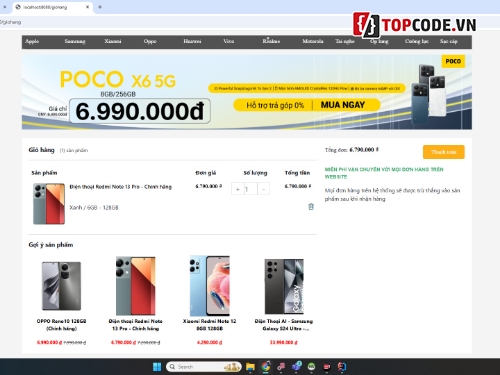Click the Microsoft Teams taskbar icon

296,367
